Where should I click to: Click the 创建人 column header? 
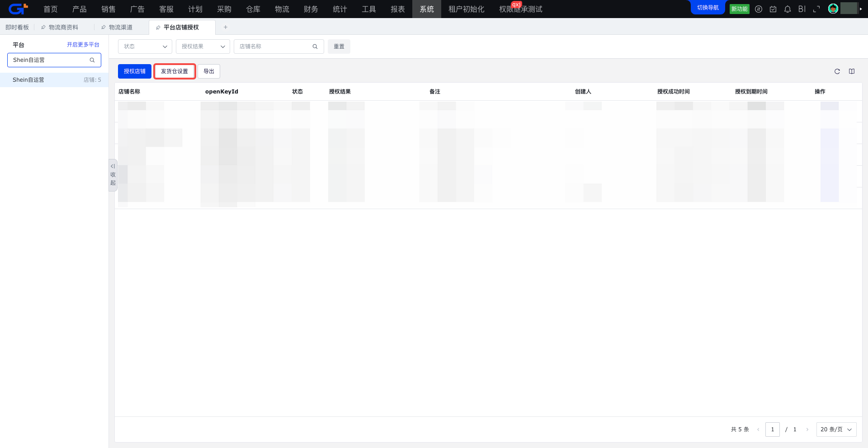pyautogui.click(x=583, y=92)
